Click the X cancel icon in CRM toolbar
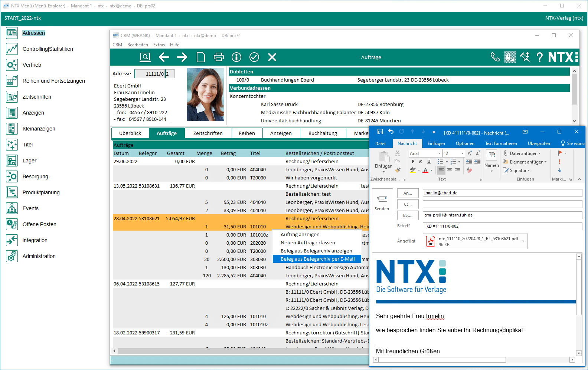The width and height of the screenshot is (588, 370). point(272,57)
